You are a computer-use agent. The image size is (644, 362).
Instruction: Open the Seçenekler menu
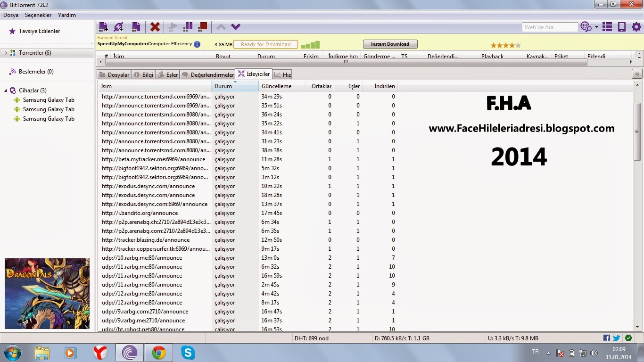click(x=37, y=15)
